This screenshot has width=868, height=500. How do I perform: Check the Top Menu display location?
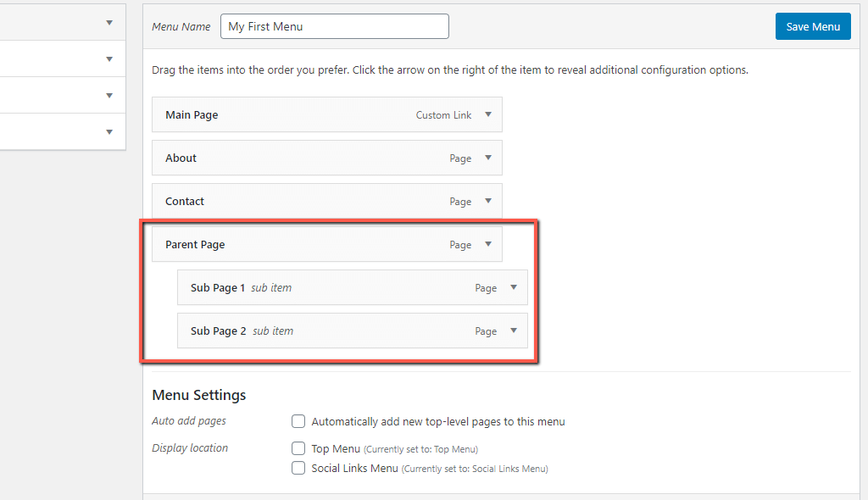point(298,448)
